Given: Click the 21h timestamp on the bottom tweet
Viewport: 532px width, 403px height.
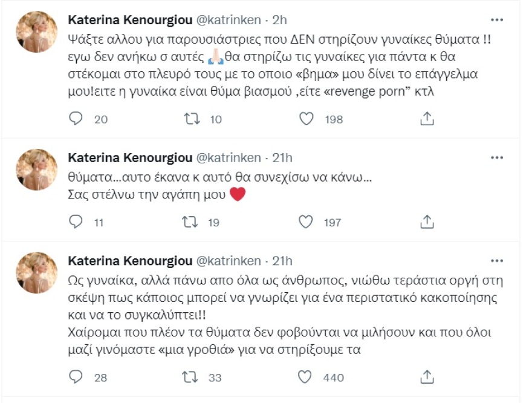Looking at the screenshot, I should coord(281,260).
